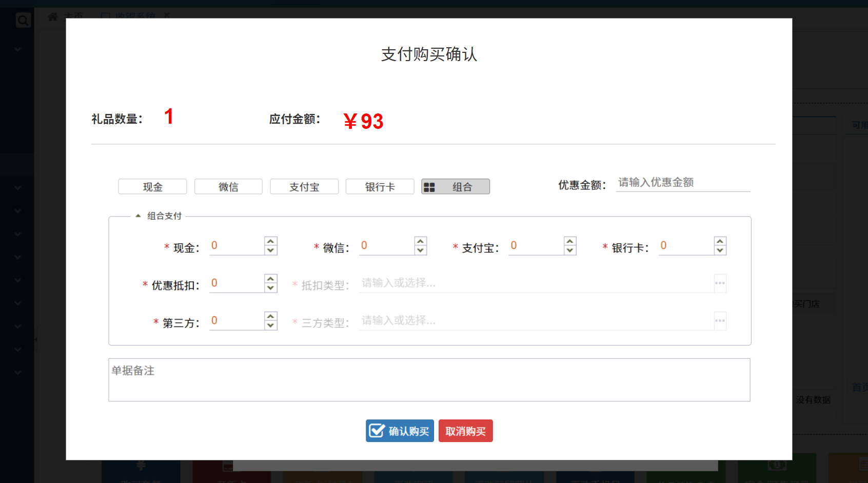Choose 支付宝 as payment method
The image size is (868, 483).
pos(304,187)
